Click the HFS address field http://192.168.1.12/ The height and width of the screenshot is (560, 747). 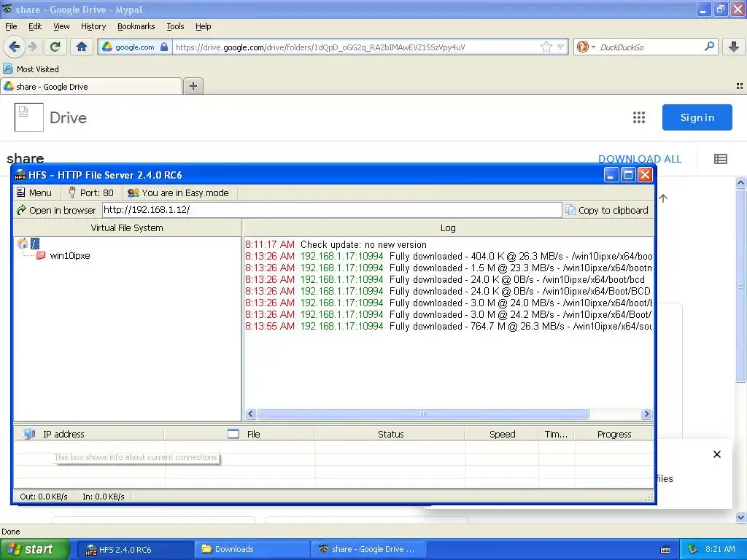(x=332, y=210)
